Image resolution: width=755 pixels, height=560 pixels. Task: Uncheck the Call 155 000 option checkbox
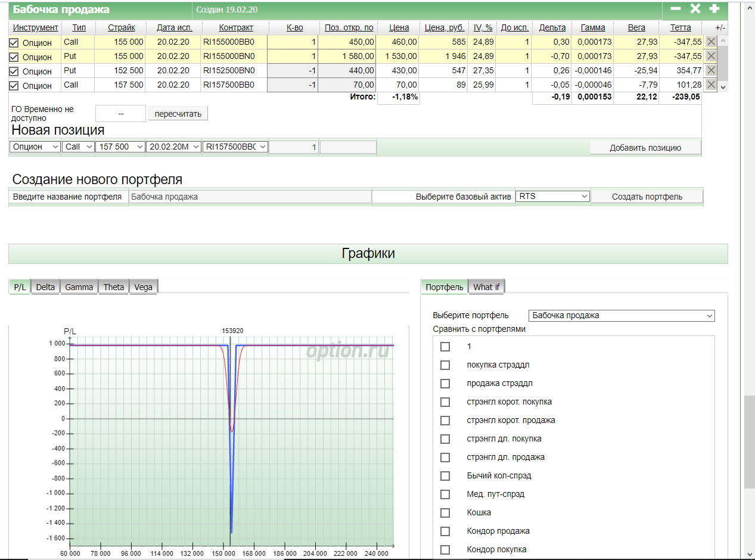click(x=14, y=43)
